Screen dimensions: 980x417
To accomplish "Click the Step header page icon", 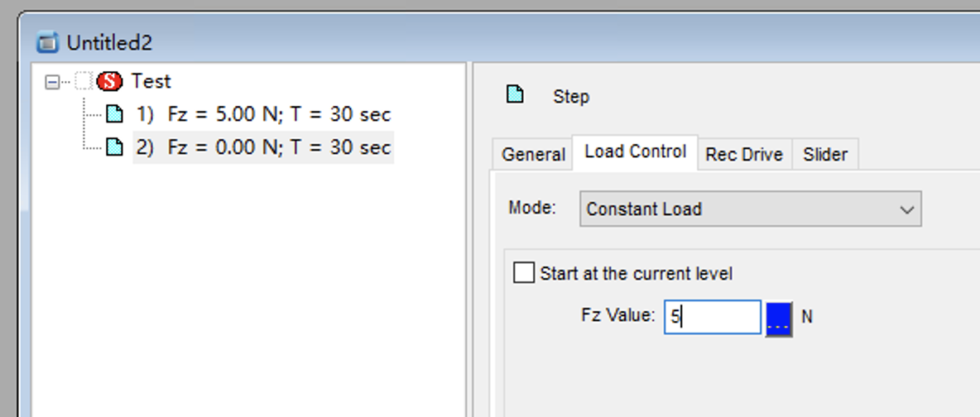I will [515, 95].
